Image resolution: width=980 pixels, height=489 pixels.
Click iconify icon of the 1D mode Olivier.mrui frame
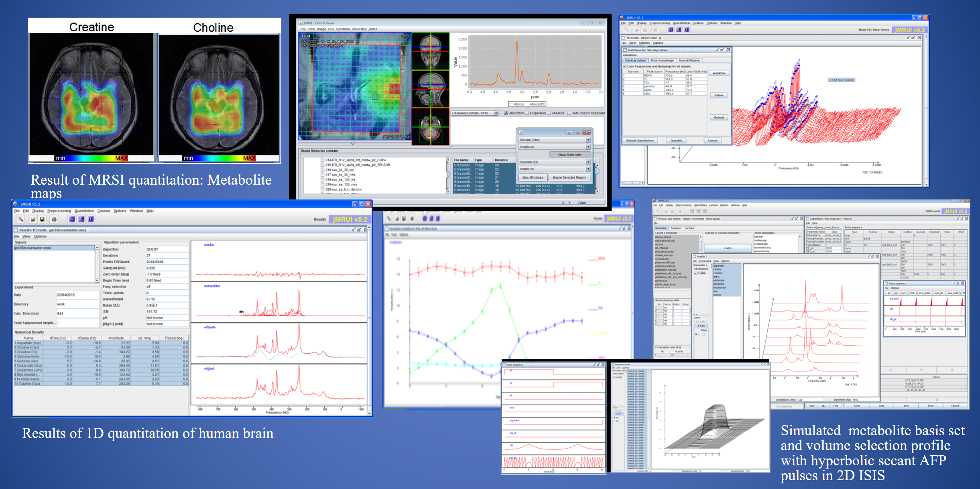click(908, 38)
